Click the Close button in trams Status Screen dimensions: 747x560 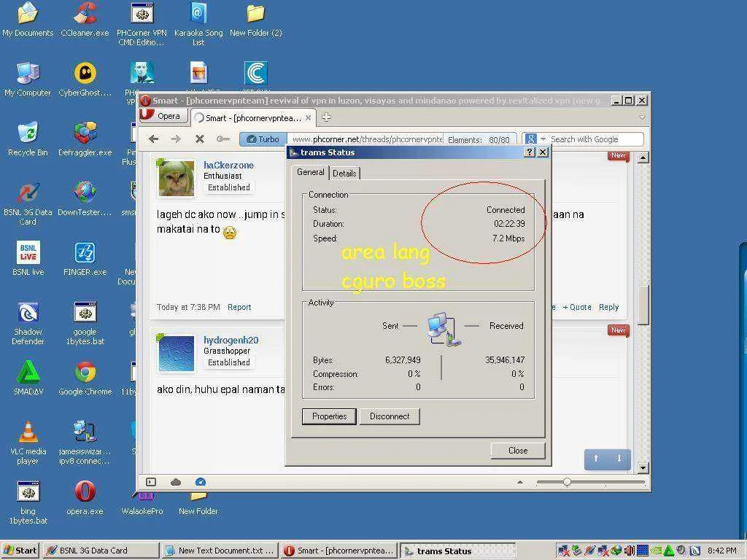[518, 451]
